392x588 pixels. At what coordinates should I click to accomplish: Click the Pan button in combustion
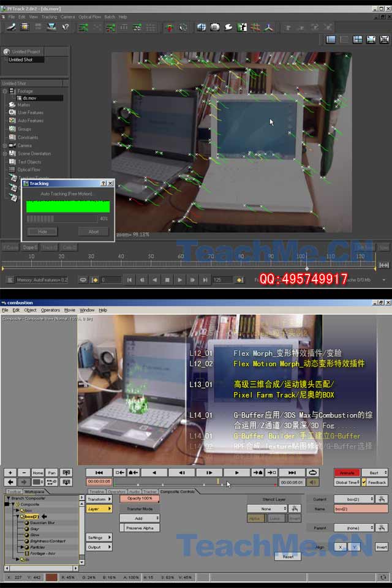(52, 472)
